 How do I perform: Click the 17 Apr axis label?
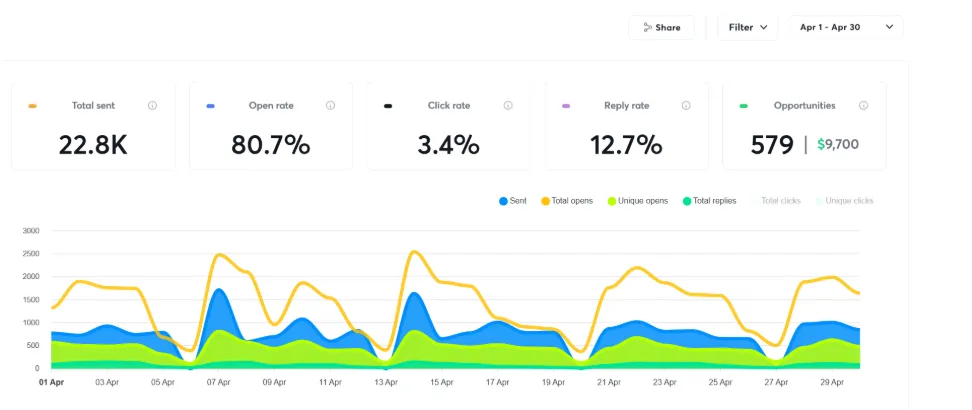[x=497, y=383]
